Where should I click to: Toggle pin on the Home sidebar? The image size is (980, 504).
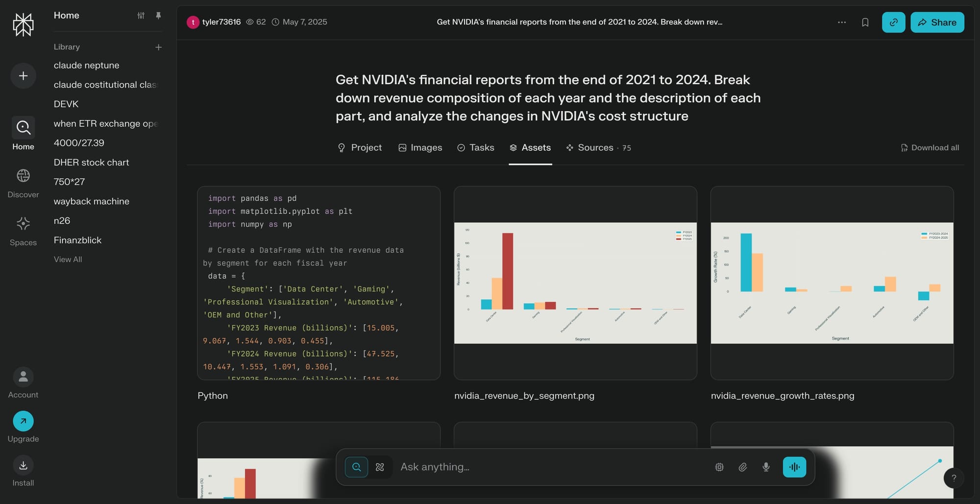(x=158, y=16)
